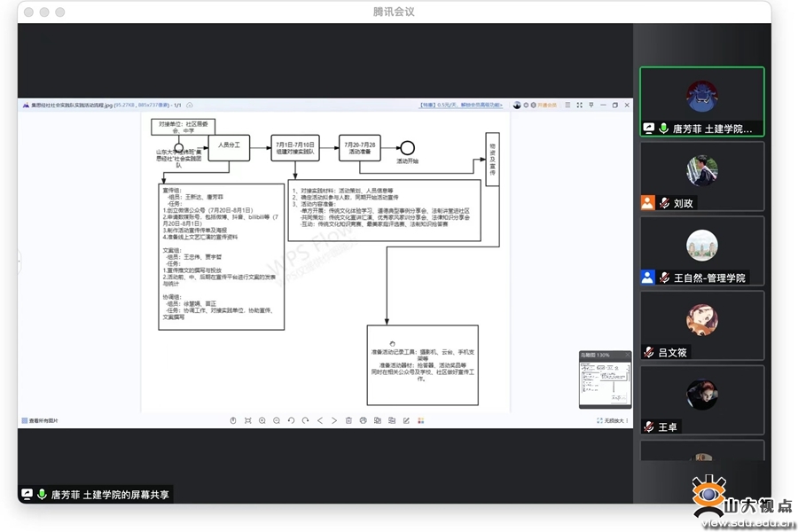Go to the next image
Screen dimensions: 798x532
click(333, 420)
